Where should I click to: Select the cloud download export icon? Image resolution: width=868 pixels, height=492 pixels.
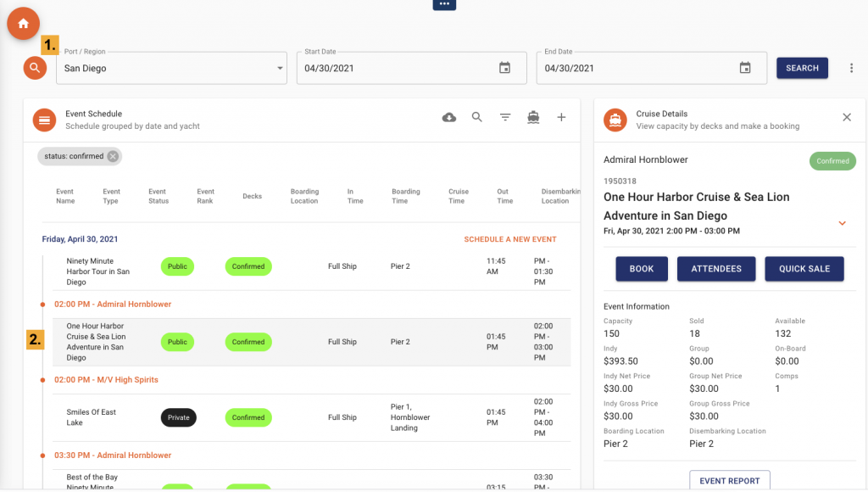click(x=448, y=117)
